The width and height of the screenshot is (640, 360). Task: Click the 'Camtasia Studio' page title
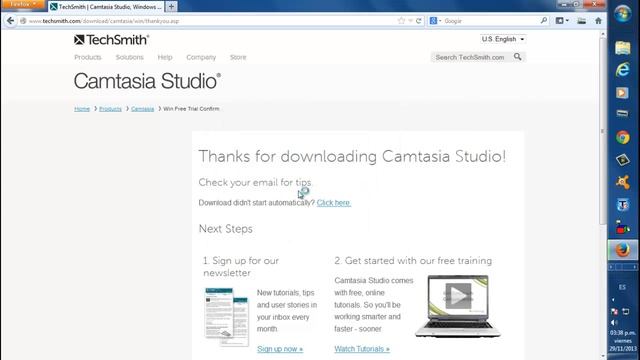tap(147, 81)
